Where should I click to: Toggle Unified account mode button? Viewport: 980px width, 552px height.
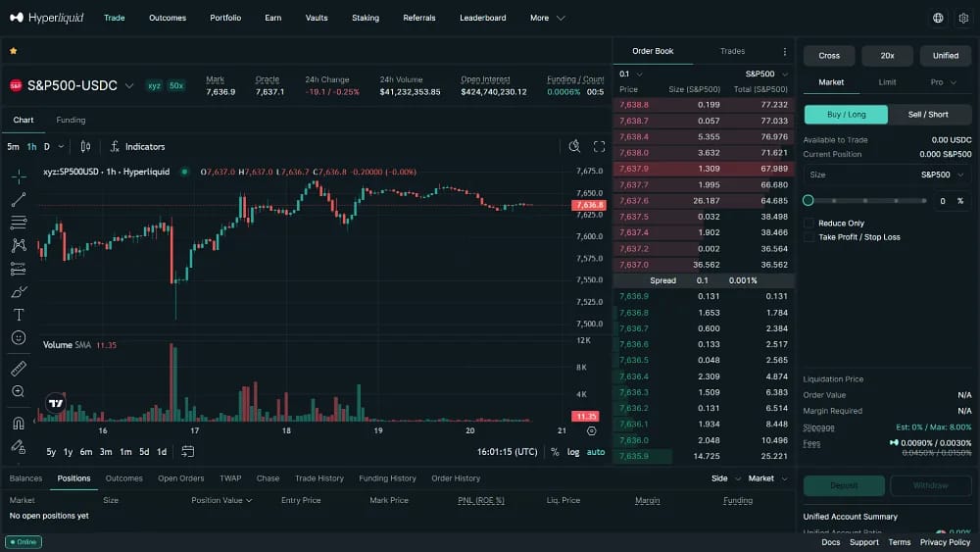coord(945,56)
